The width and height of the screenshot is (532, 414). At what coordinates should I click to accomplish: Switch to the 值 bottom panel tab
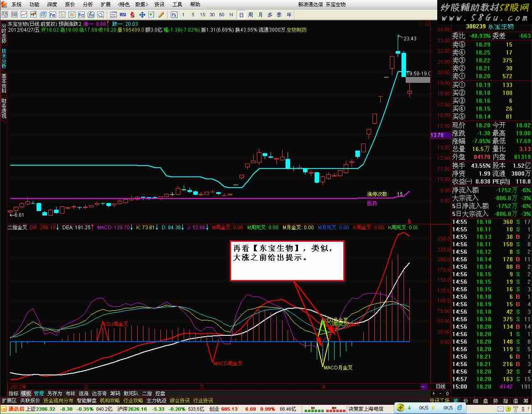point(516,401)
